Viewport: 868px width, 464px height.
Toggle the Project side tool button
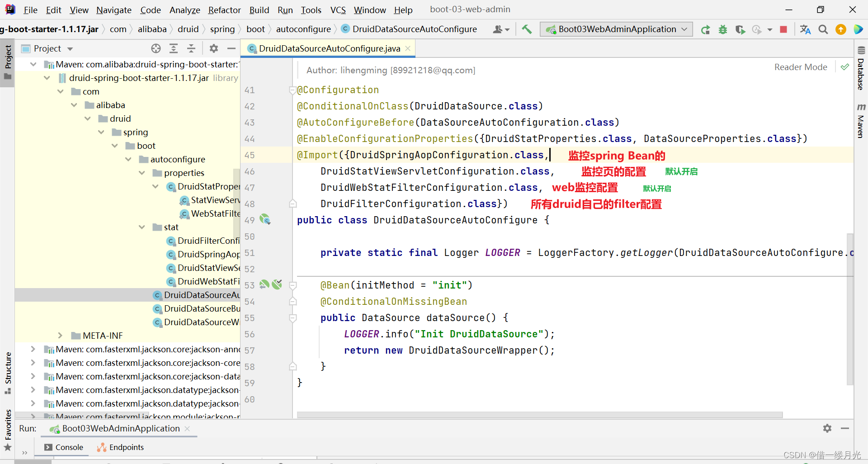coord(8,62)
